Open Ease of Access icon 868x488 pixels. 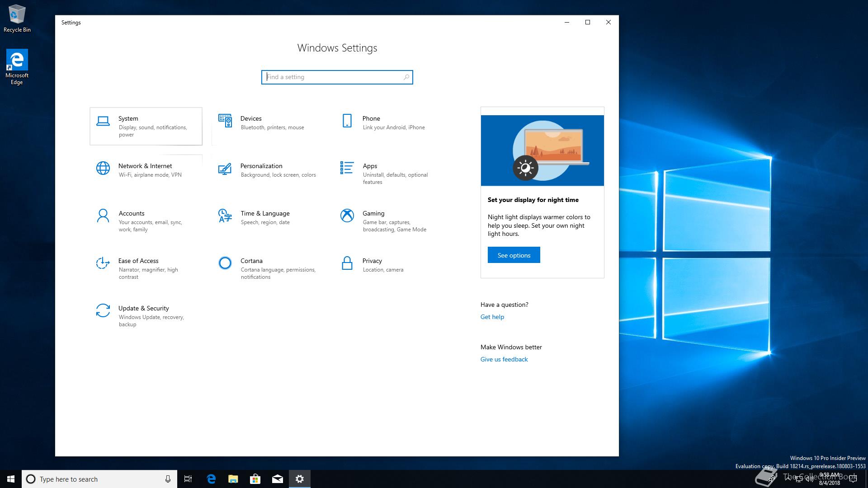tap(103, 263)
